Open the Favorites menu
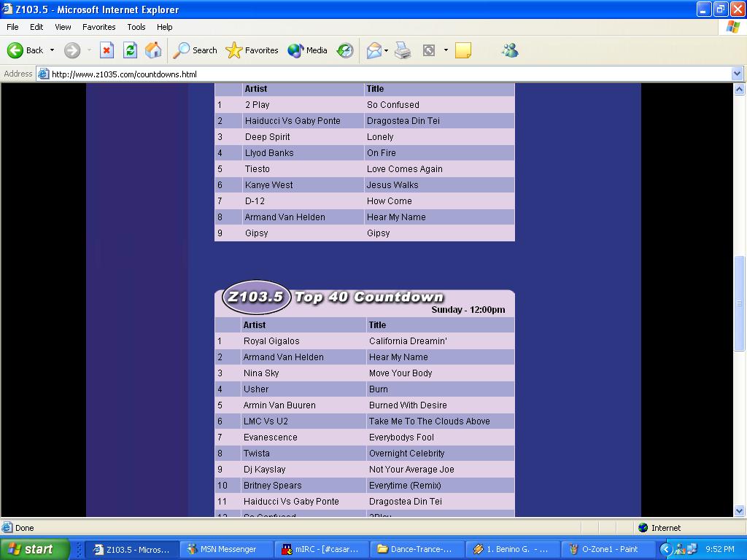The image size is (747, 560). (98, 27)
